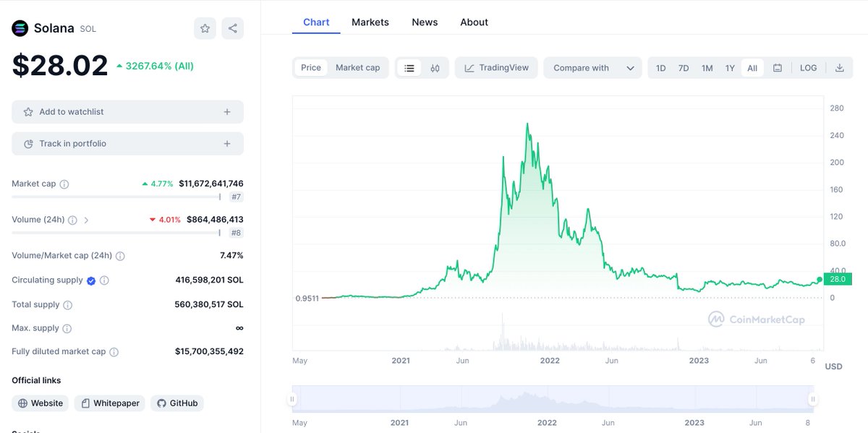Viewport: 868px width, 433px height.
Task: Open the Chart tab
Action: point(316,22)
